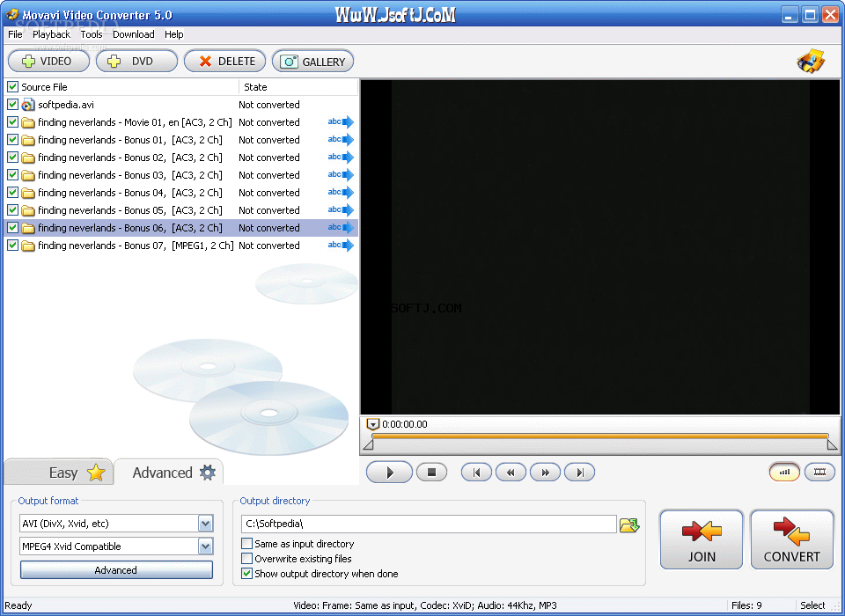This screenshot has height=616, width=845.
Task: Step backward in the video
Action: tap(511, 473)
